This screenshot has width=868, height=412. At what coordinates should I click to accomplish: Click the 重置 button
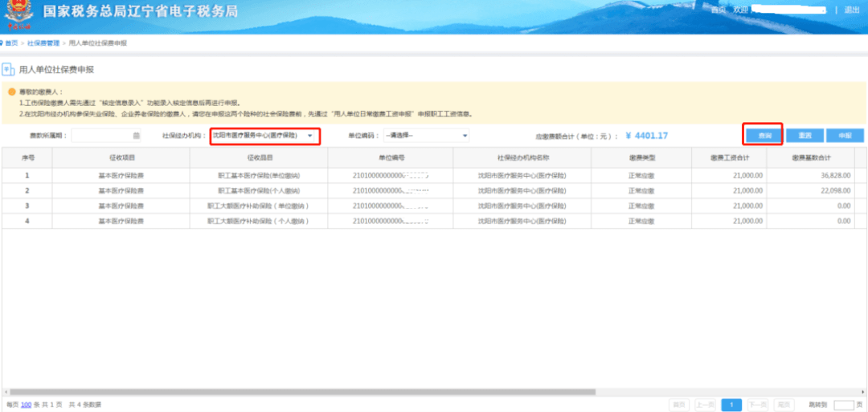tap(805, 136)
